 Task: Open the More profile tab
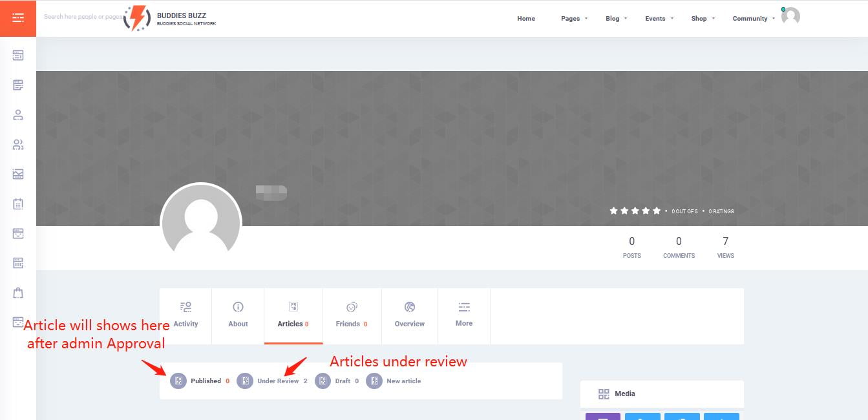click(463, 315)
